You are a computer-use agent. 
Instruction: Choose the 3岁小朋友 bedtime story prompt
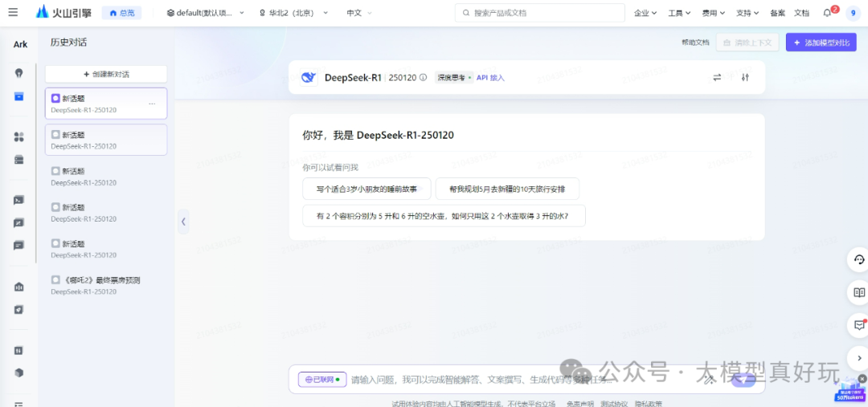click(x=366, y=189)
